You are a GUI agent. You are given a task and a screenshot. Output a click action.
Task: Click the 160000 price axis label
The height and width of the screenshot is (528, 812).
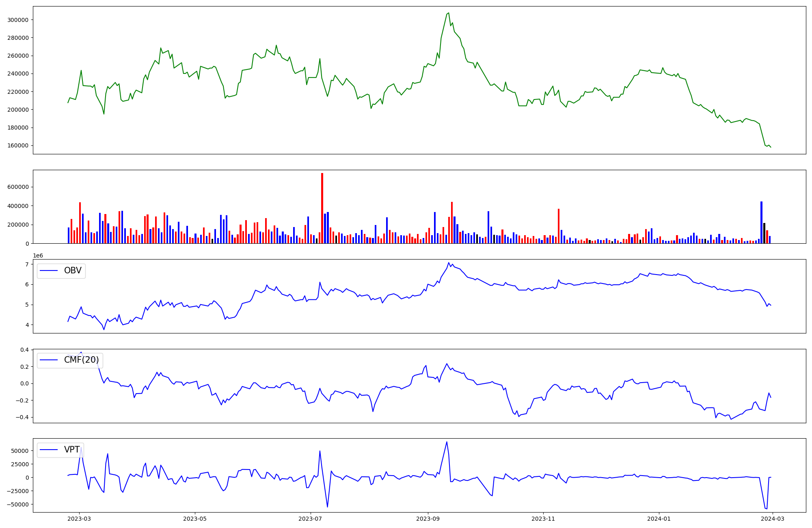(x=18, y=145)
